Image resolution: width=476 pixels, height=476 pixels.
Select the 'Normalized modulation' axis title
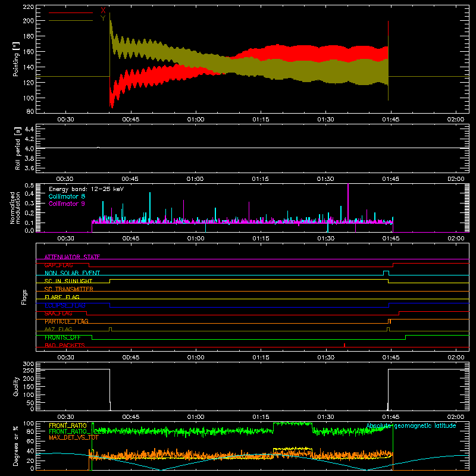tap(15, 208)
